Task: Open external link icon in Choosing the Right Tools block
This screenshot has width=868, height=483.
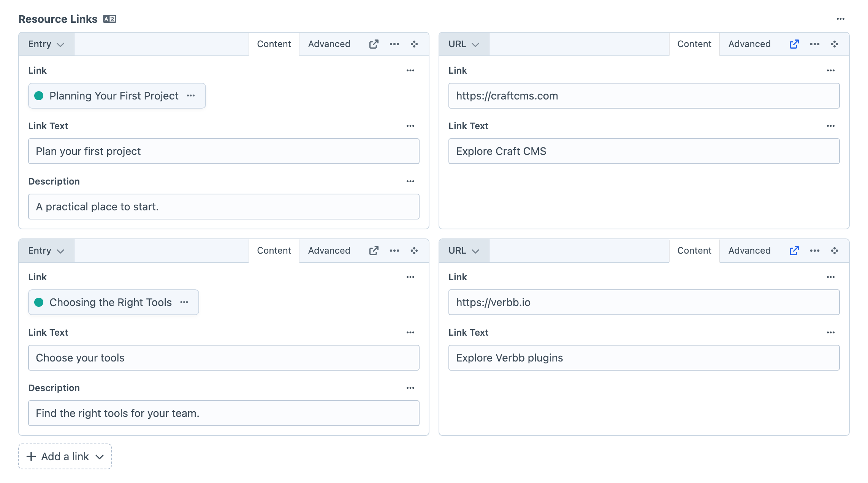Action: pyautogui.click(x=374, y=251)
